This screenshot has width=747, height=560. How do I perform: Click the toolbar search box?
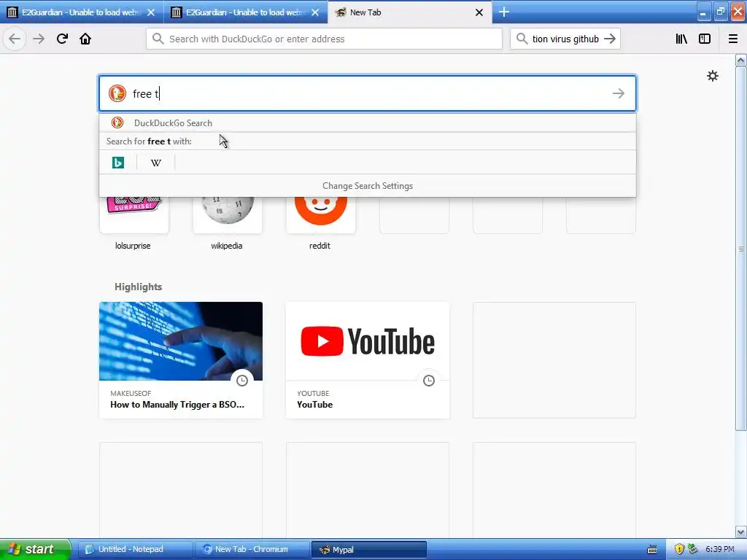[x=565, y=39]
